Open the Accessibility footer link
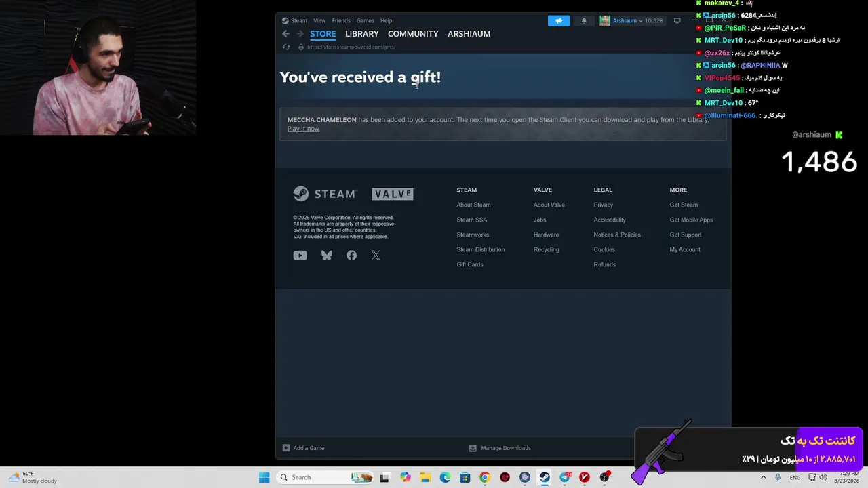This screenshot has width=868, height=488. click(x=610, y=220)
